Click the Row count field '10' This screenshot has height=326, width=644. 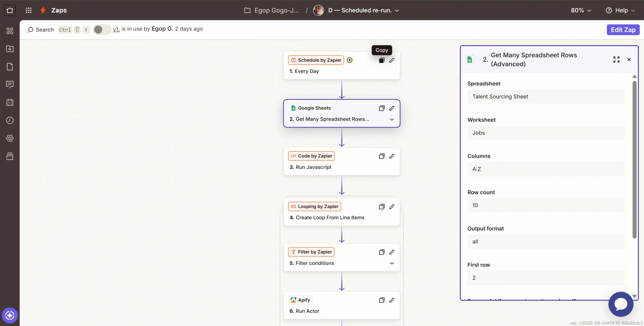click(x=546, y=206)
